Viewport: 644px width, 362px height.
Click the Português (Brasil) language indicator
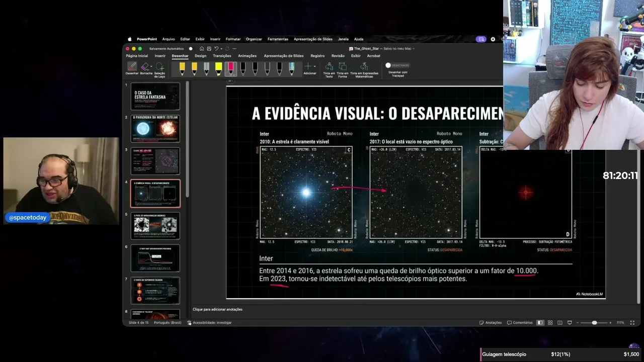[x=168, y=322]
